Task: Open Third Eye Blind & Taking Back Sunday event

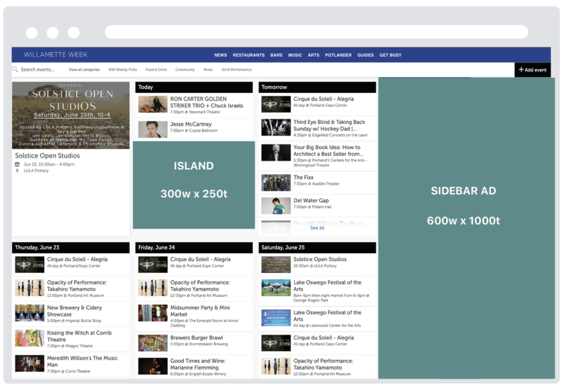Action: 329,125
